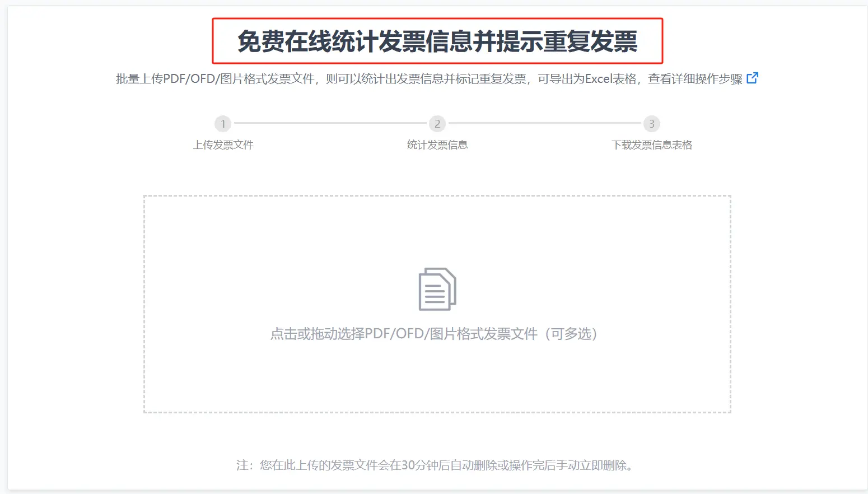This screenshot has height=494, width=868.
Task: Select the 上传发票文件 step label
Action: click(223, 145)
